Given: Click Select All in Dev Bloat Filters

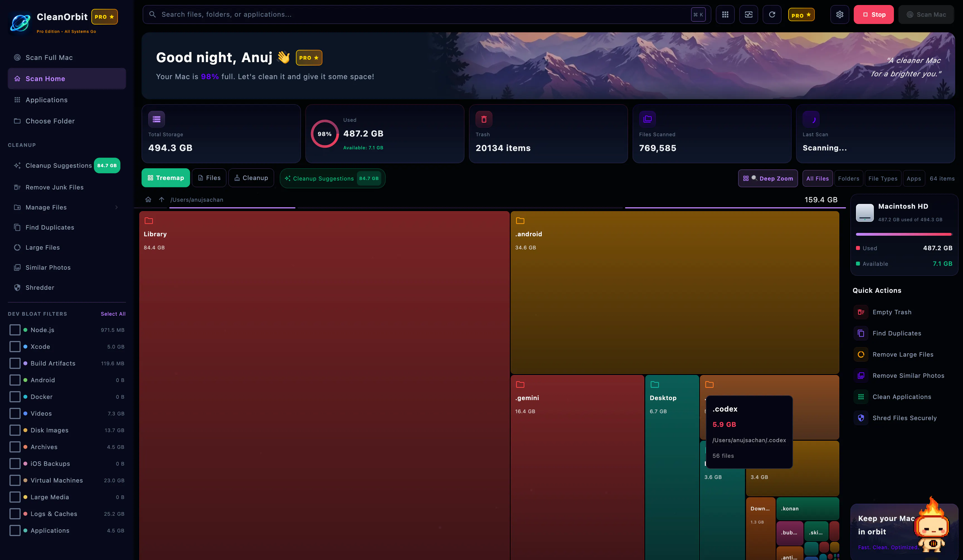Looking at the screenshot, I should pos(113,314).
